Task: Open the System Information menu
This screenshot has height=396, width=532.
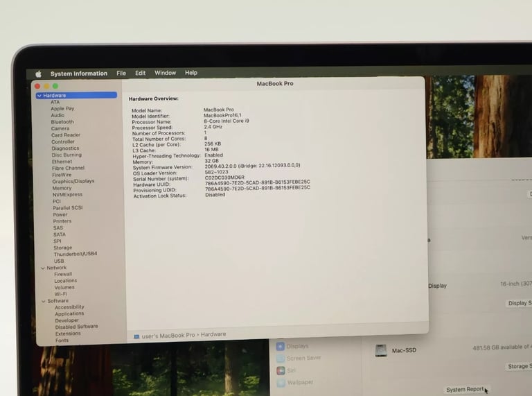Action: point(79,74)
